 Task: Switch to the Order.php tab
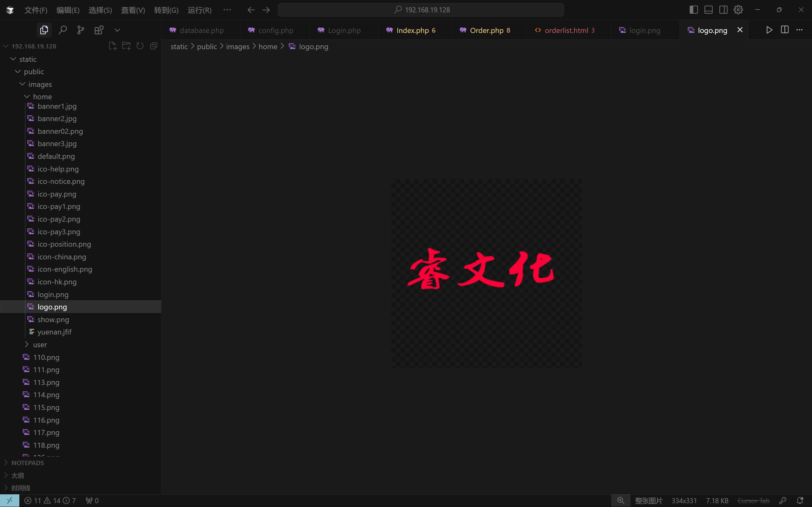[x=486, y=30]
